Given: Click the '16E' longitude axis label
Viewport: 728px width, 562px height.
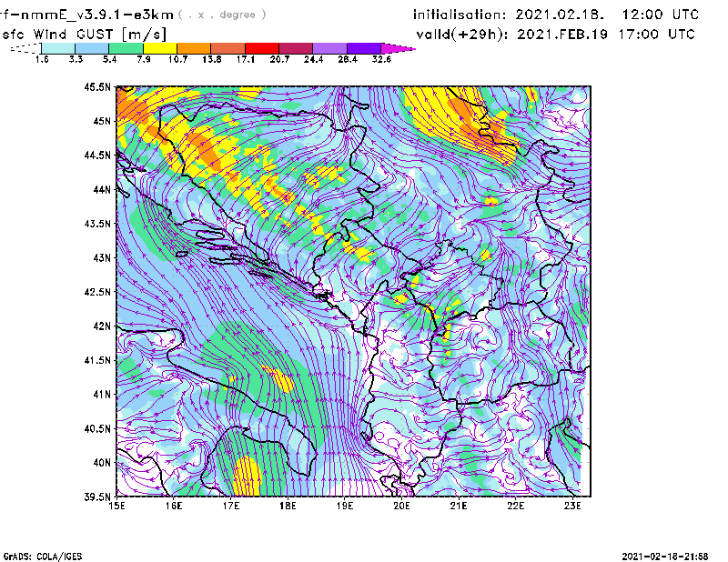Looking at the screenshot, I should (174, 506).
